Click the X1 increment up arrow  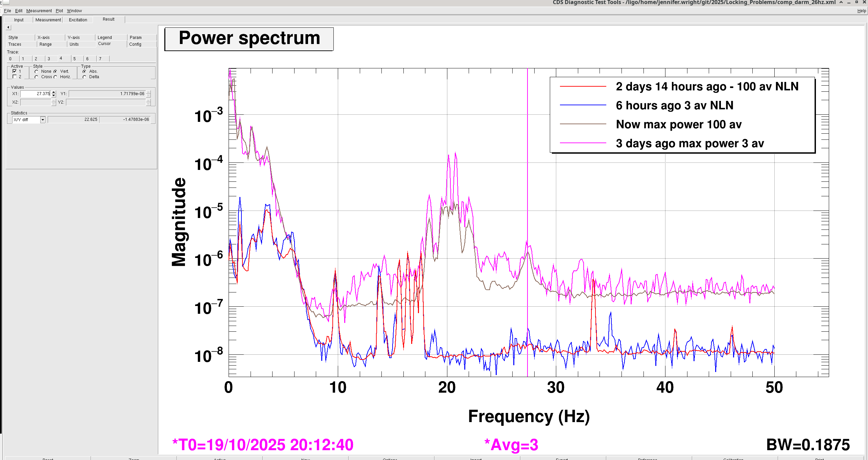pos(53,92)
